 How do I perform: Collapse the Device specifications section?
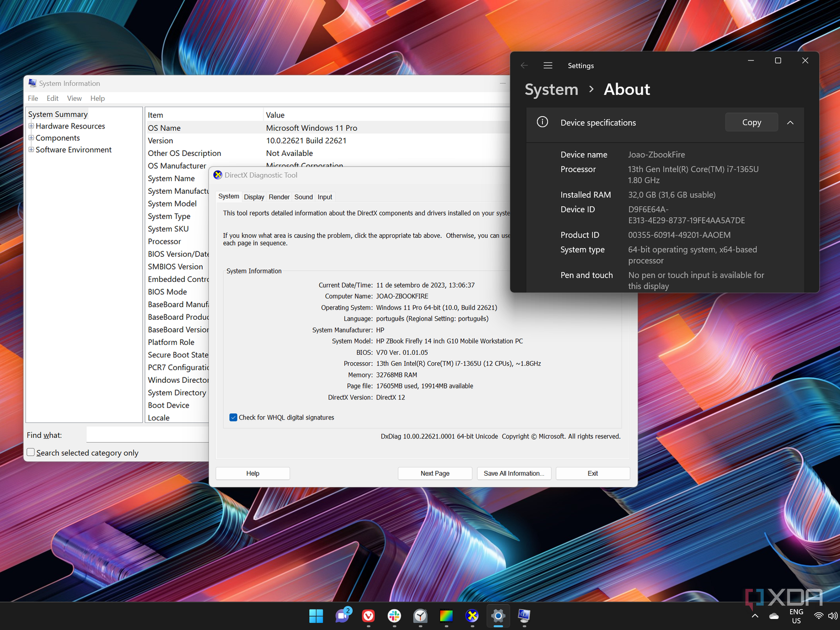790,123
